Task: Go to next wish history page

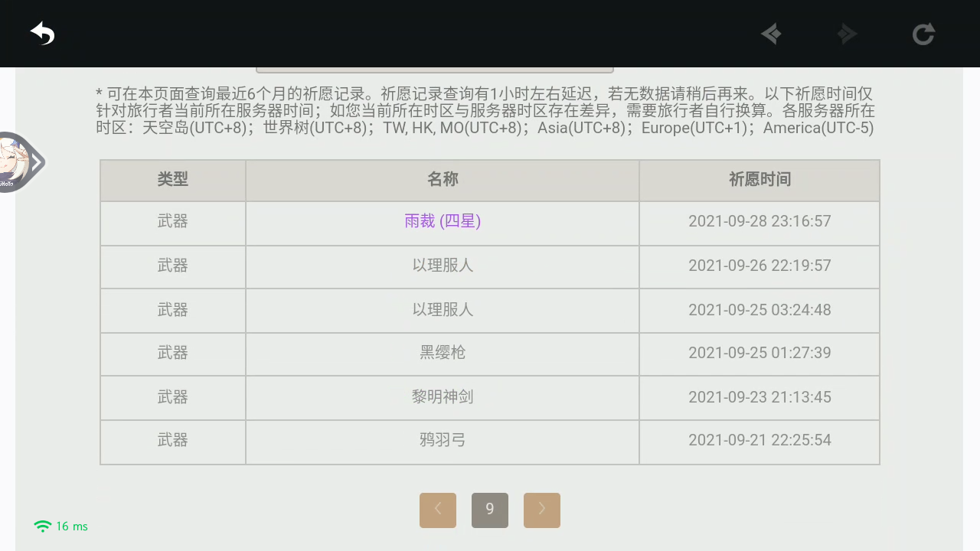Action: 542,510
